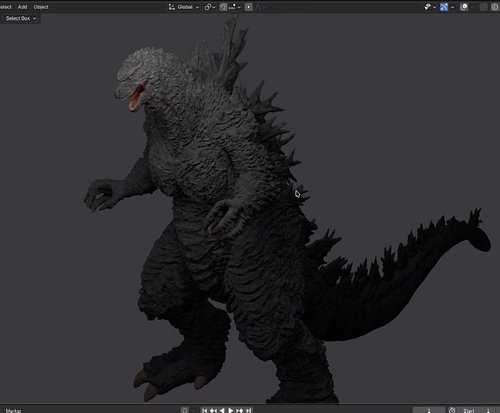The height and width of the screenshot is (413, 500).
Task: Open the Select Box mode dropdown
Action: tap(20, 19)
